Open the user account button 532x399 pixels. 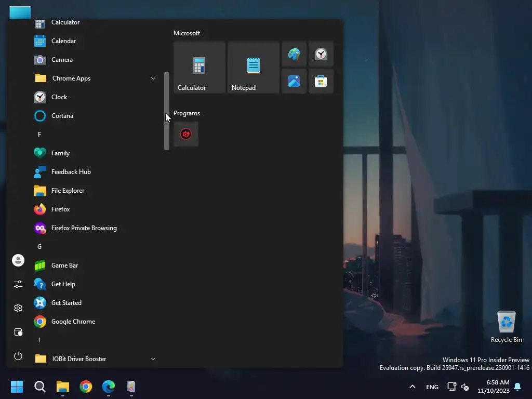(18, 260)
